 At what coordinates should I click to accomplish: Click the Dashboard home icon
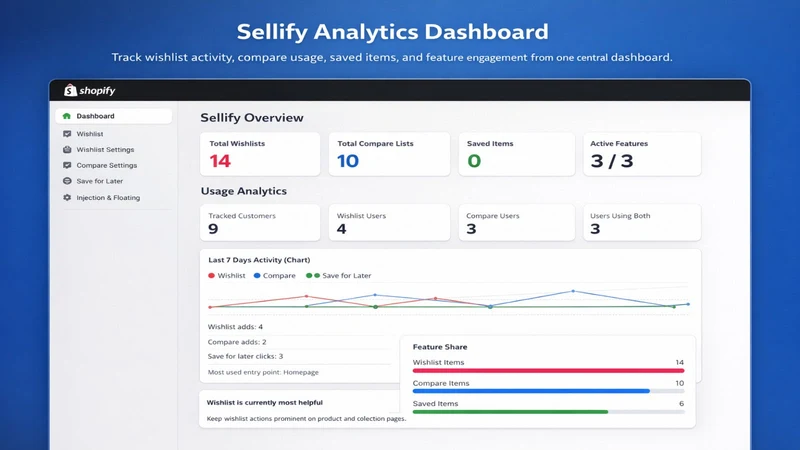tap(66, 116)
